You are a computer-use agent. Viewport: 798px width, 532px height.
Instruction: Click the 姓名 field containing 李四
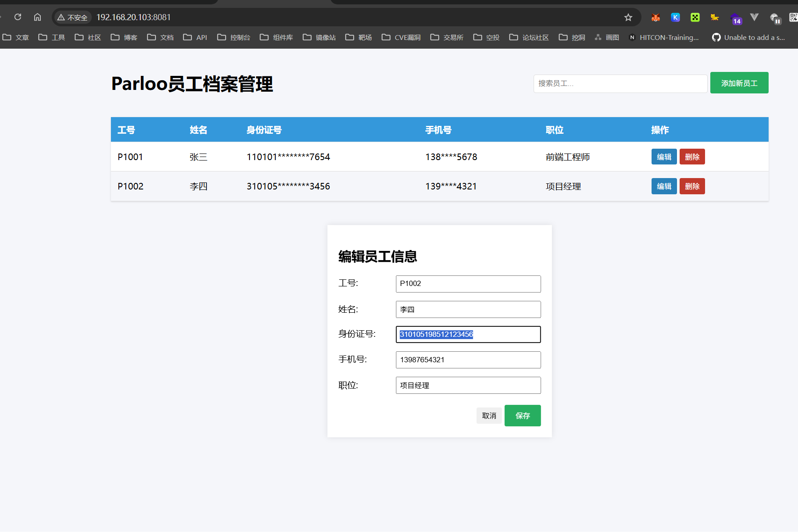point(468,309)
